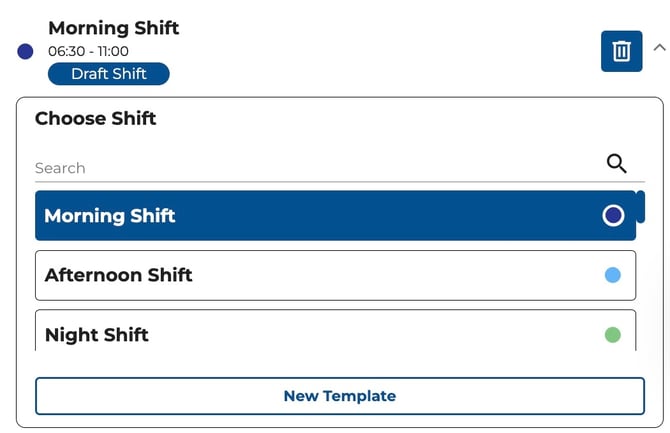Click the light blue dot on Afternoon Shift

613,275
